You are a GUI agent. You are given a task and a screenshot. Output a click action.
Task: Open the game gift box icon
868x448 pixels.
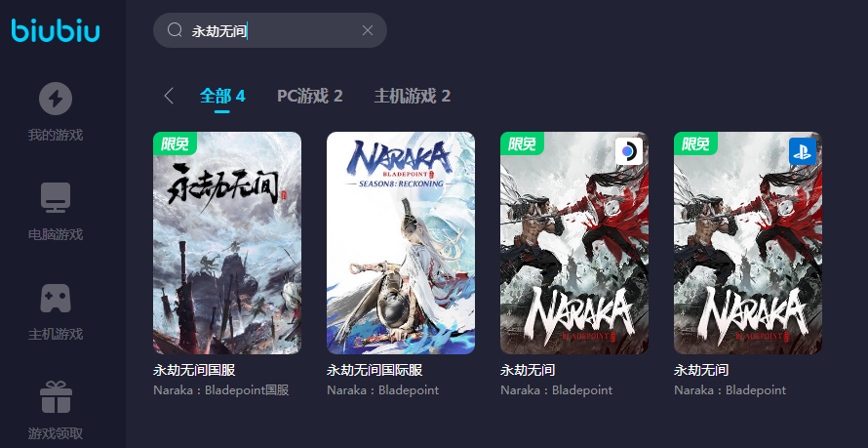pos(56,397)
